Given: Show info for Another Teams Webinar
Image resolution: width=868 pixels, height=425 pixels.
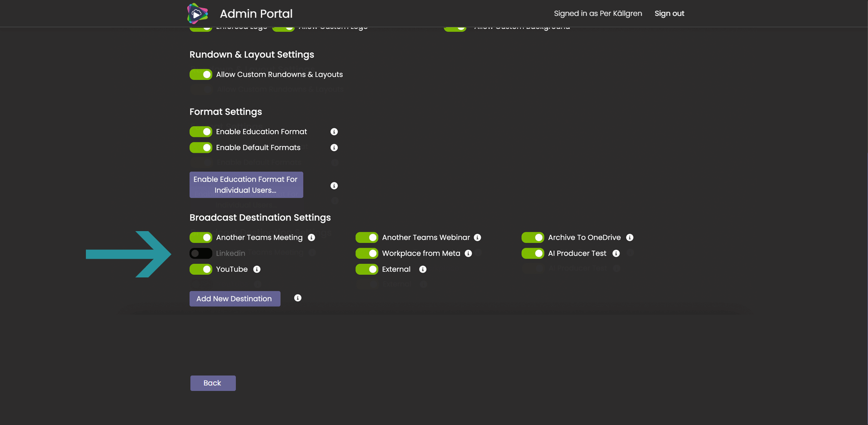Looking at the screenshot, I should (x=477, y=237).
